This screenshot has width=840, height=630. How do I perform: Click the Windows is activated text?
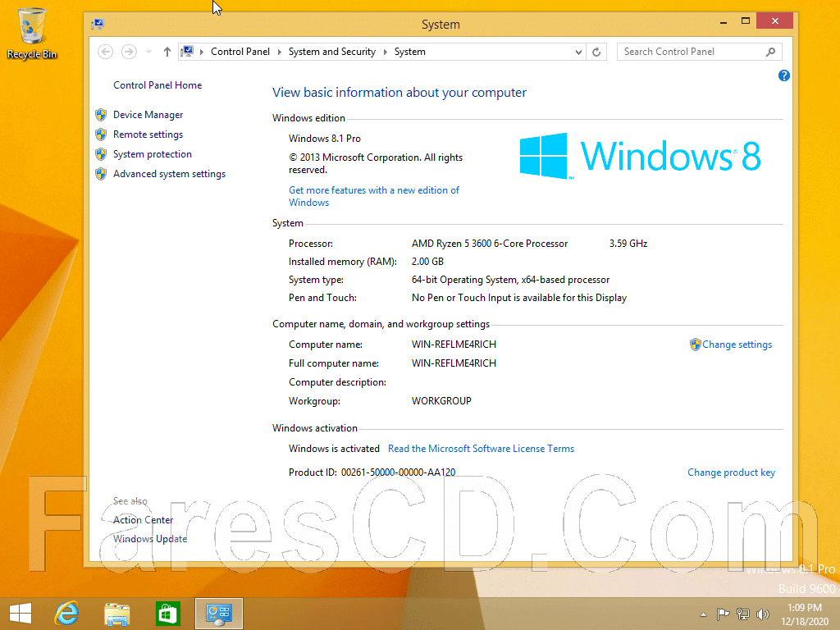pyautogui.click(x=334, y=449)
